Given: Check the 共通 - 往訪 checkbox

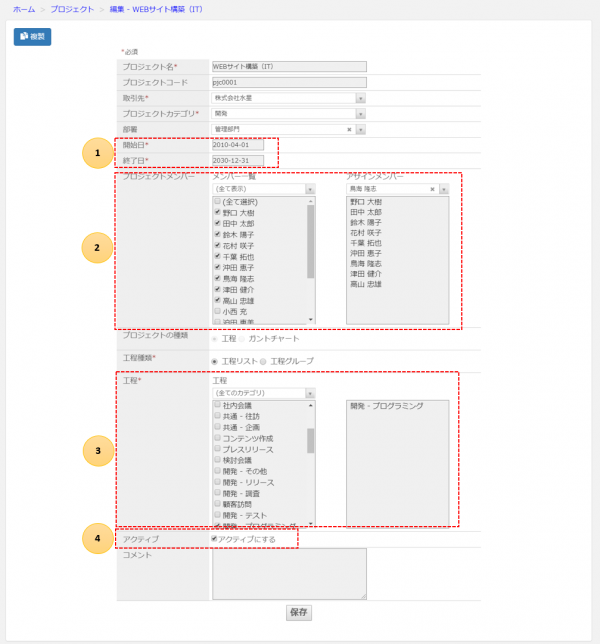Looking at the screenshot, I should [218, 416].
